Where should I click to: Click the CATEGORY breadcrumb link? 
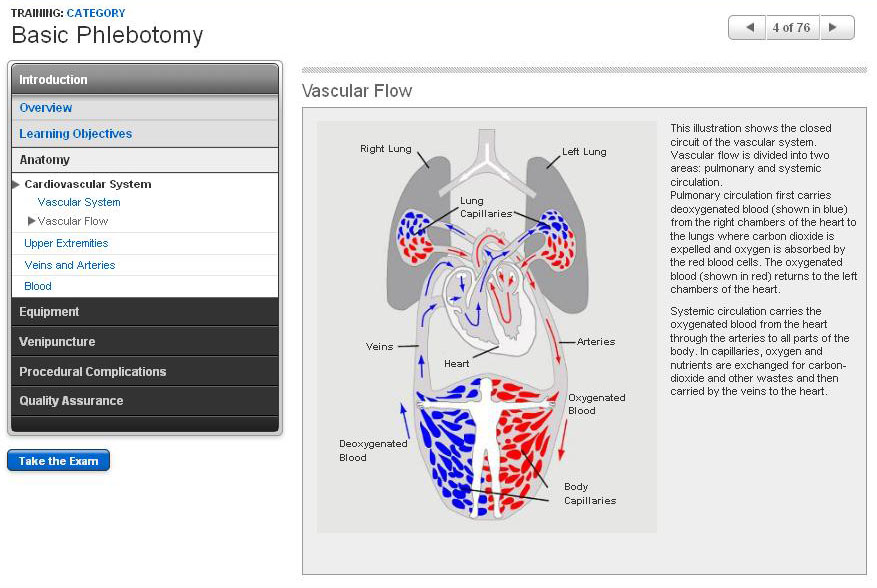click(x=96, y=13)
